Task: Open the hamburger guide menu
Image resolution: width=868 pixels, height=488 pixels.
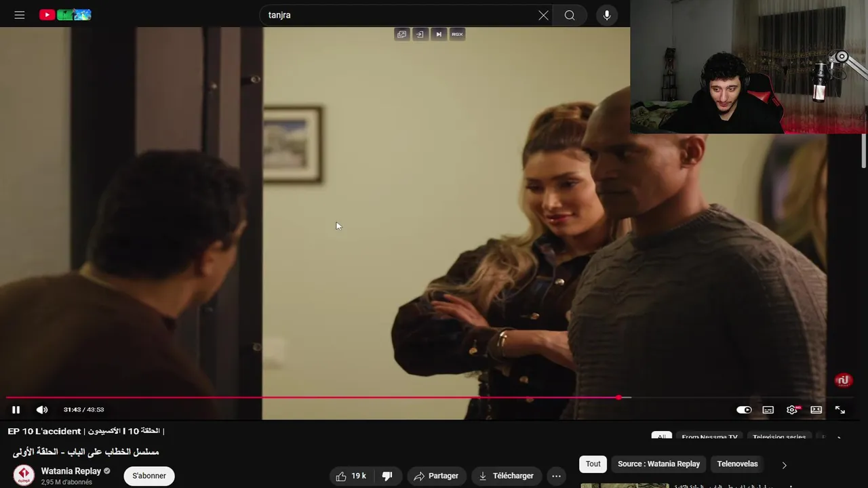Action: [x=20, y=15]
